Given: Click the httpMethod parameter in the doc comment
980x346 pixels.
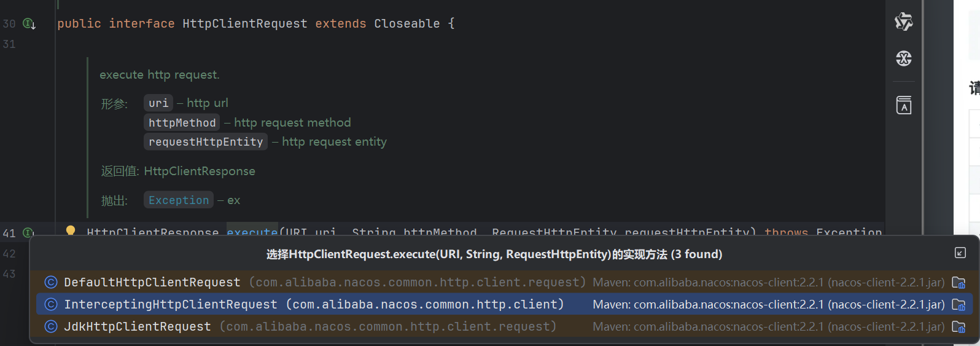Looking at the screenshot, I should coord(182,123).
